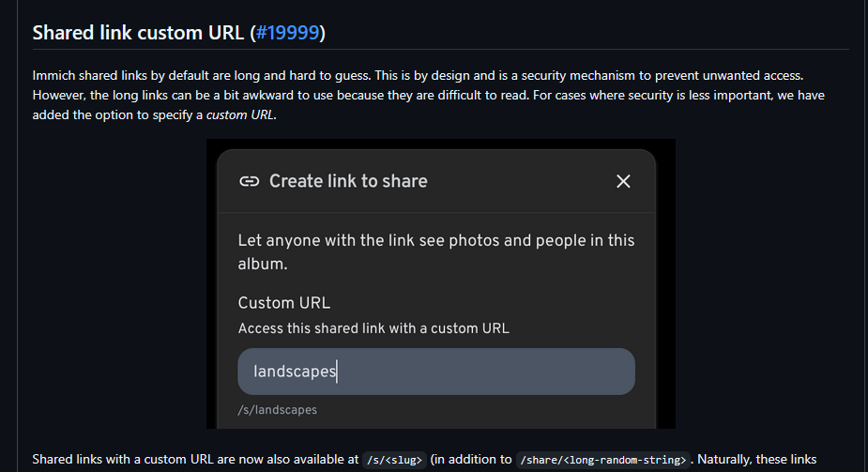Image resolution: width=868 pixels, height=472 pixels.
Task: Click the Custom URL label in dialog
Action: tap(283, 303)
